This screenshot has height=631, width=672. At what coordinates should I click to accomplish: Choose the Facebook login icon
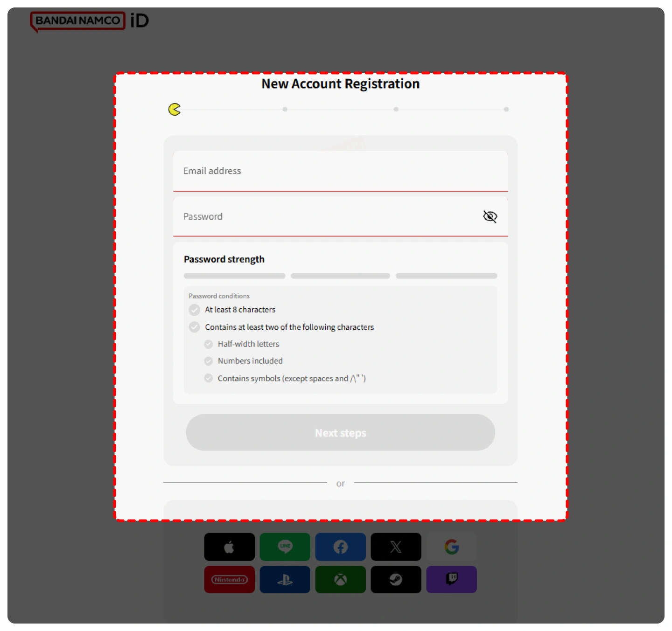340,547
